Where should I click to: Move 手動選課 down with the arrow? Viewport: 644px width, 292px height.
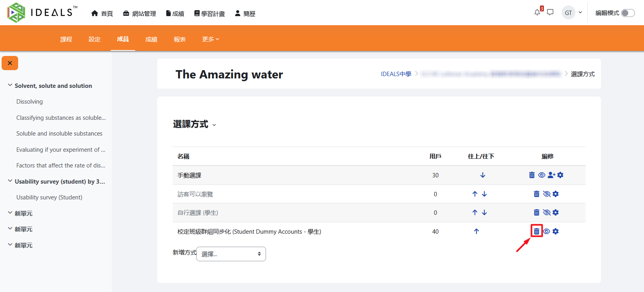click(483, 175)
